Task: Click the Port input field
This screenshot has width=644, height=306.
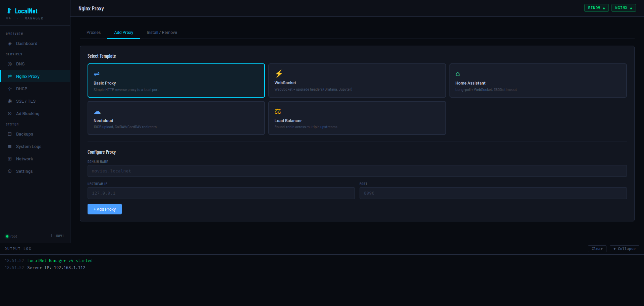Action: pos(493,193)
